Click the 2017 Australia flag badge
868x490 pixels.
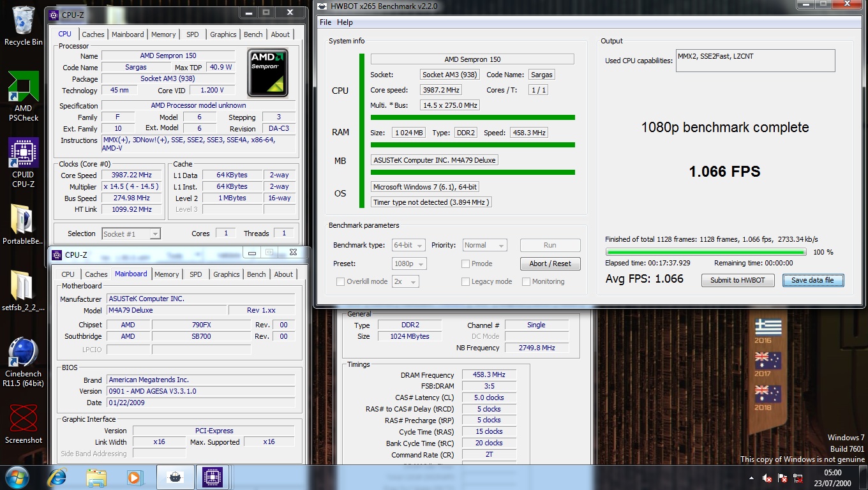click(768, 360)
